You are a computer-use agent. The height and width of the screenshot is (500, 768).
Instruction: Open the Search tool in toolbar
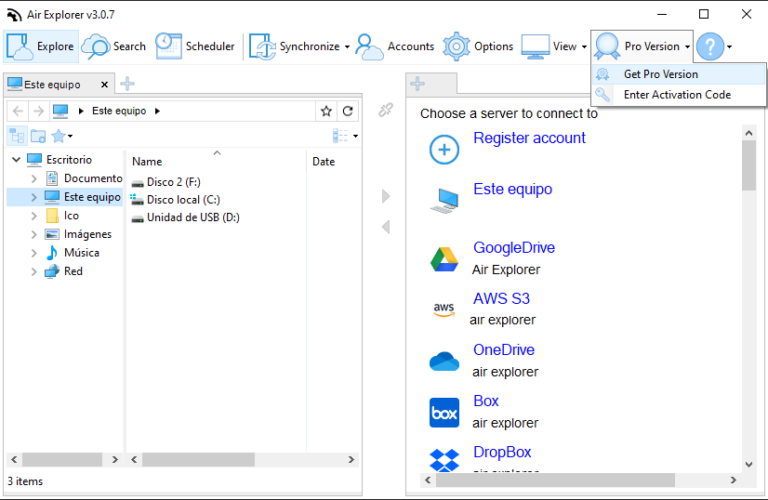pos(114,46)
